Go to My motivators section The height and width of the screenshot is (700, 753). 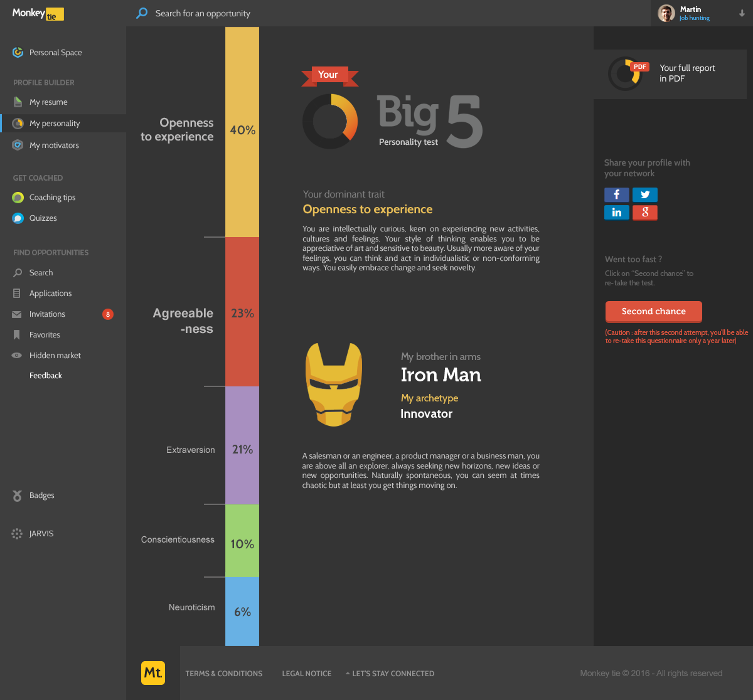point(54,146)
